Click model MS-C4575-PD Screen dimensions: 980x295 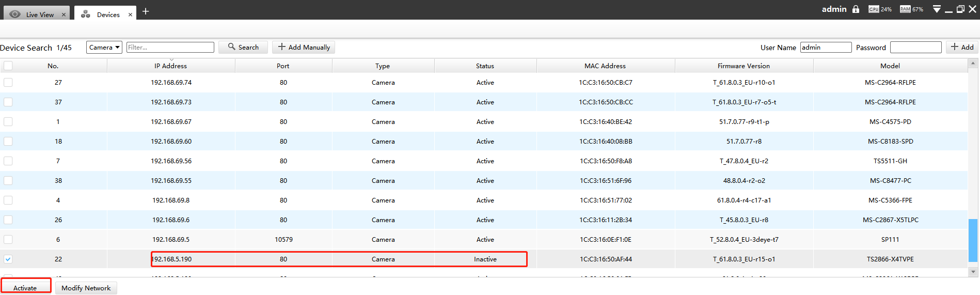point(890,121)
